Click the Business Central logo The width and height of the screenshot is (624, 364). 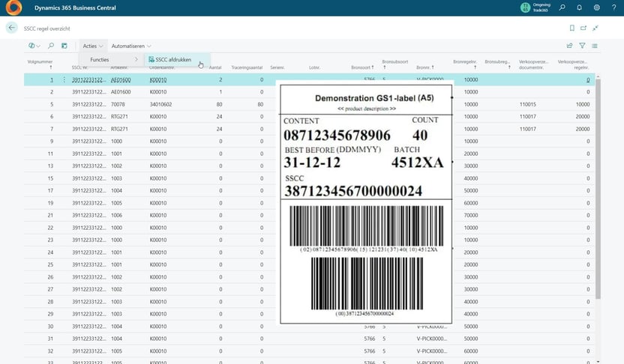(x=13, y=7)
